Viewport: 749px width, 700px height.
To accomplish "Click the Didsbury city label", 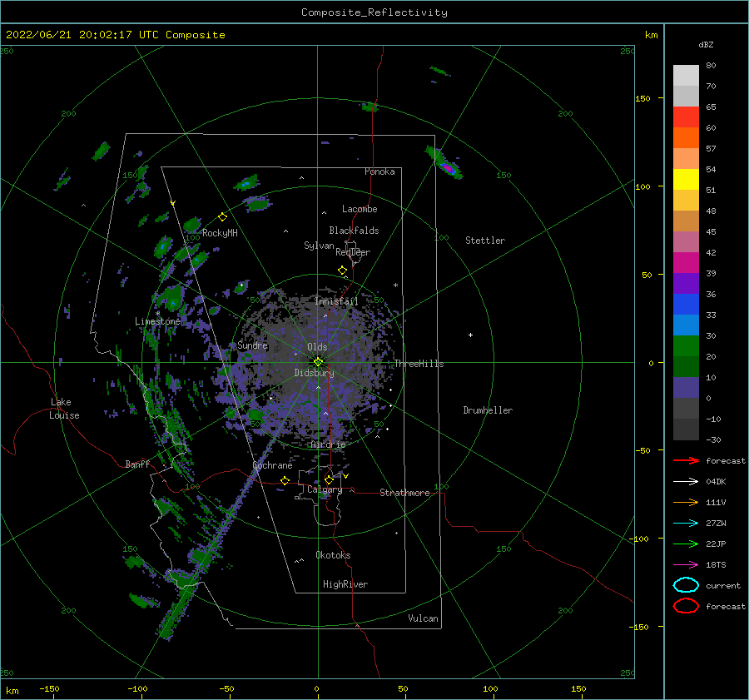I will [x=314, y=373].
